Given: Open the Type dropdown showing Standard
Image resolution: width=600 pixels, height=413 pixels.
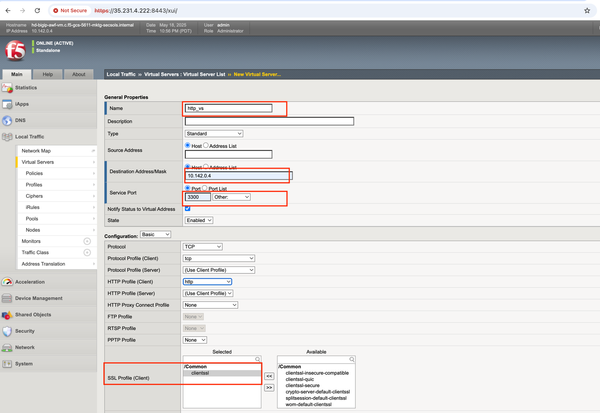Looking at the screenshot, I should point(213,133).
